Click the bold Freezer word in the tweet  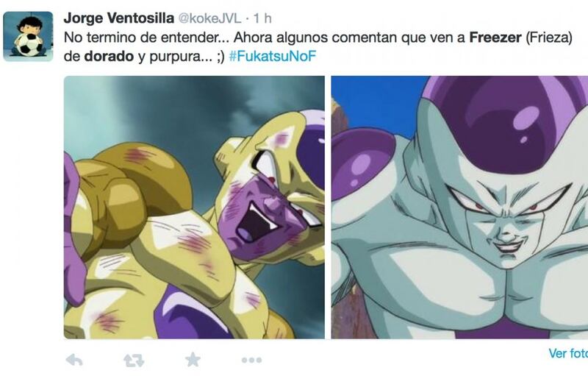(x=495, y=38)
